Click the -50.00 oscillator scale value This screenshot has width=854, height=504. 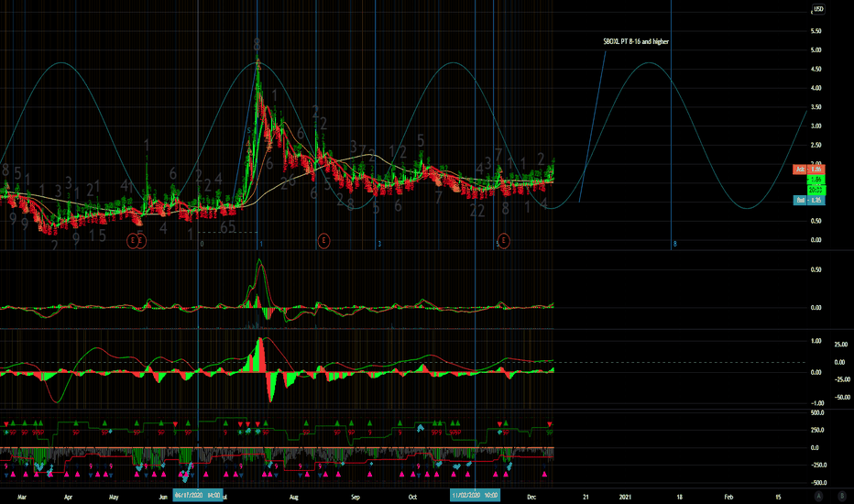842,398
